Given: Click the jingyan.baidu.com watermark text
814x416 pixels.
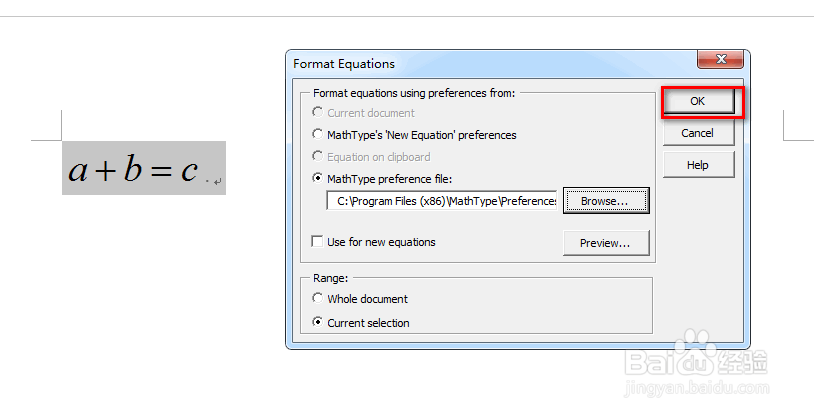Looking at the screenshot, I should (x=697, y=388).
